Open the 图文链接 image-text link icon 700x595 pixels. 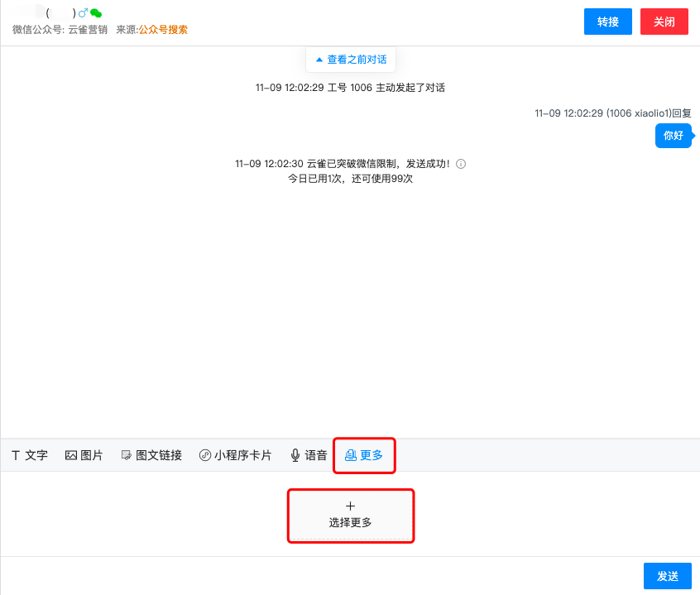click(x=126, y=454)
